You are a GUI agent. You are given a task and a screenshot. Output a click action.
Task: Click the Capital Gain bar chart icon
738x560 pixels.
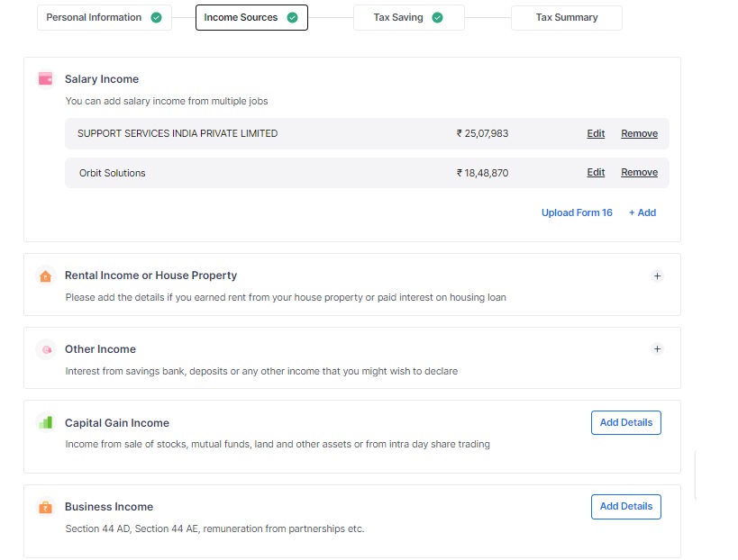click(45, 422)
